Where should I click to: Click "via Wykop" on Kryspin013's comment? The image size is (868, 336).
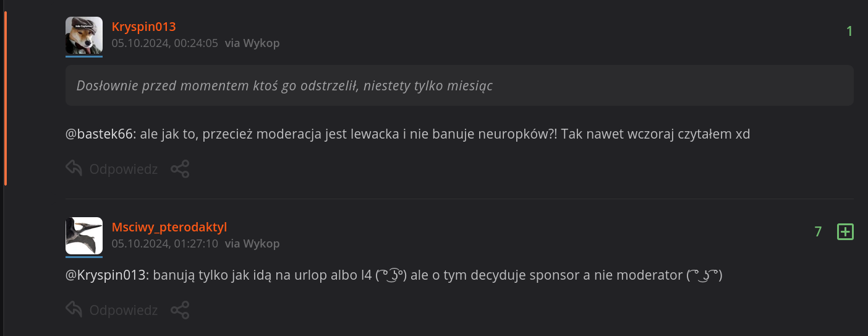[x=252, y=43]
